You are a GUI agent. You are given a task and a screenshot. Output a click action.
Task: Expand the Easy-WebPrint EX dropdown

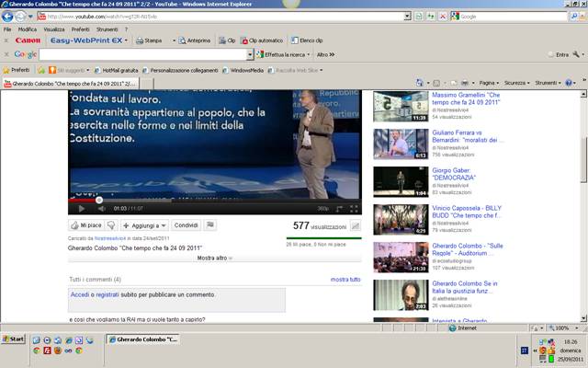(126, 40)
